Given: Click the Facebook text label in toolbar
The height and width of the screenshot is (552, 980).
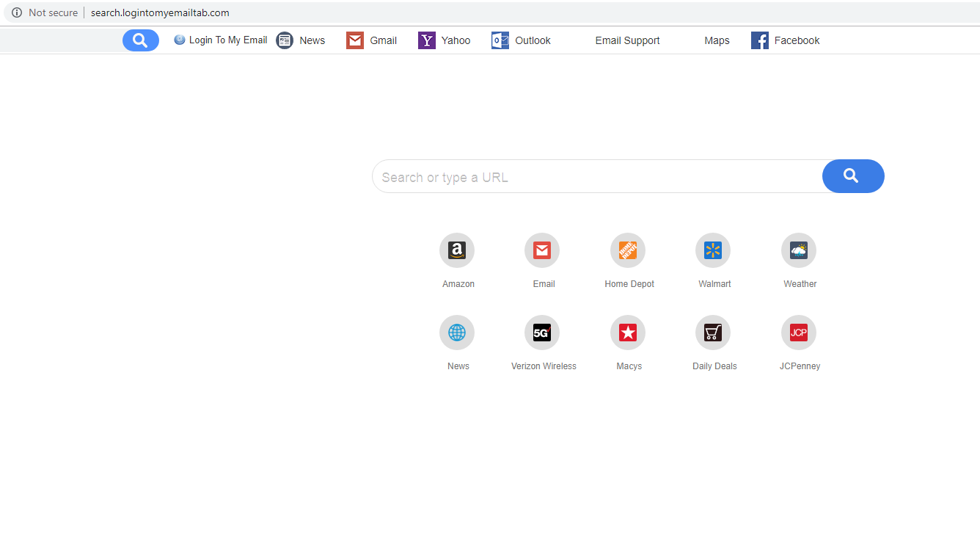Looking at the screenshot, I should click(x=797, y=40).
